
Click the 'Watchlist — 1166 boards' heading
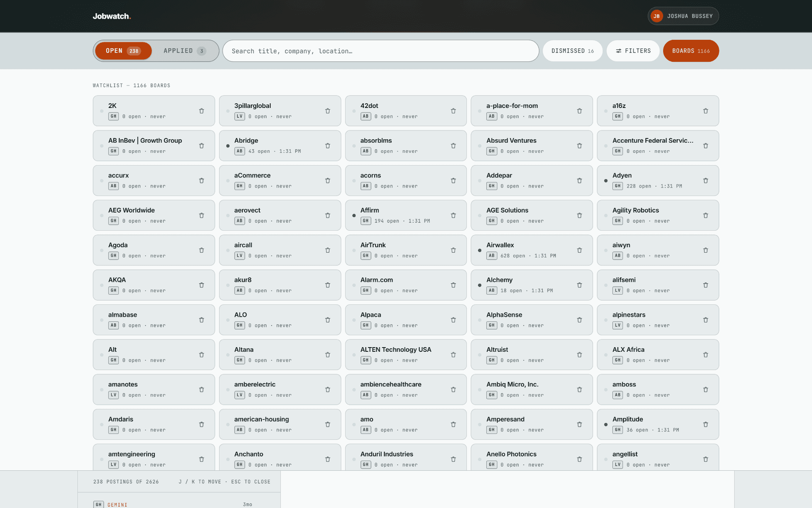point(132,86)
